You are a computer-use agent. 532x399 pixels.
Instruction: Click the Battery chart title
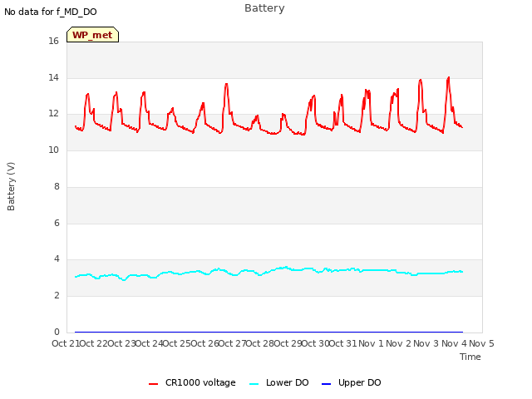[x=264, y=8]
